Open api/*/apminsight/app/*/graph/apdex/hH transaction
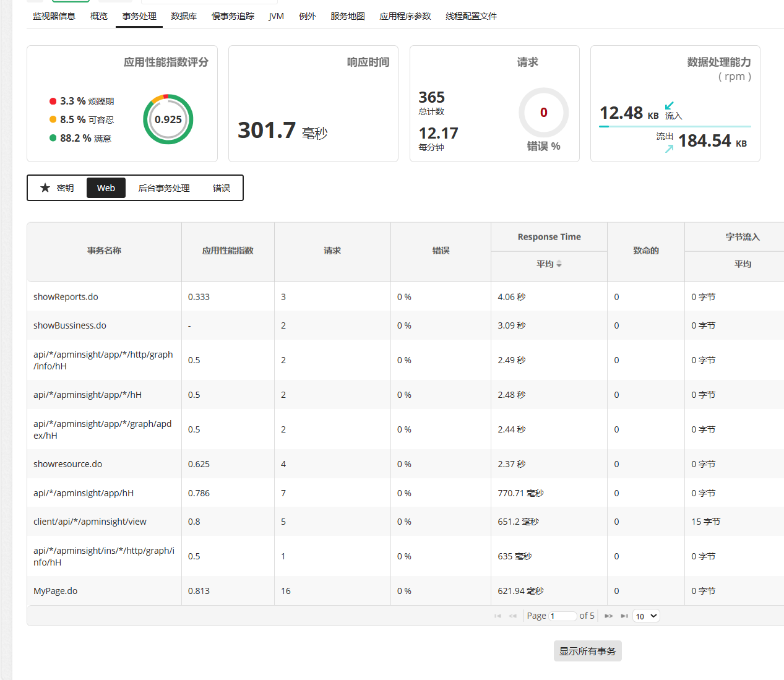The height and width of the screenshot is (680, 784). 103,429
